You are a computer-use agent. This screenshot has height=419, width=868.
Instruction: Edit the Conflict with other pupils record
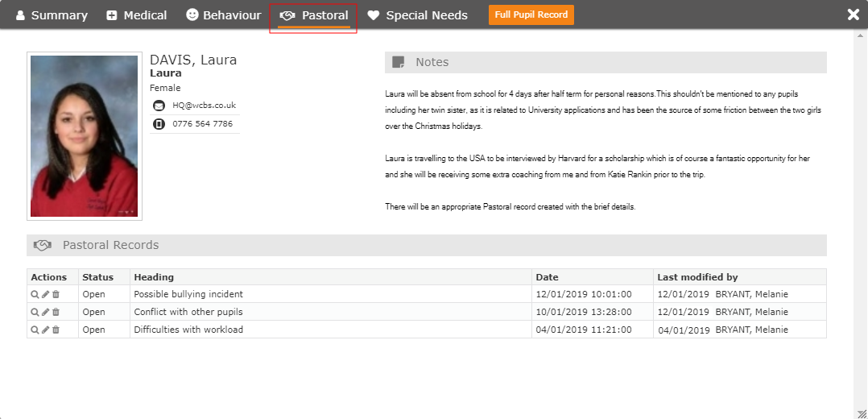pos(45,312)
